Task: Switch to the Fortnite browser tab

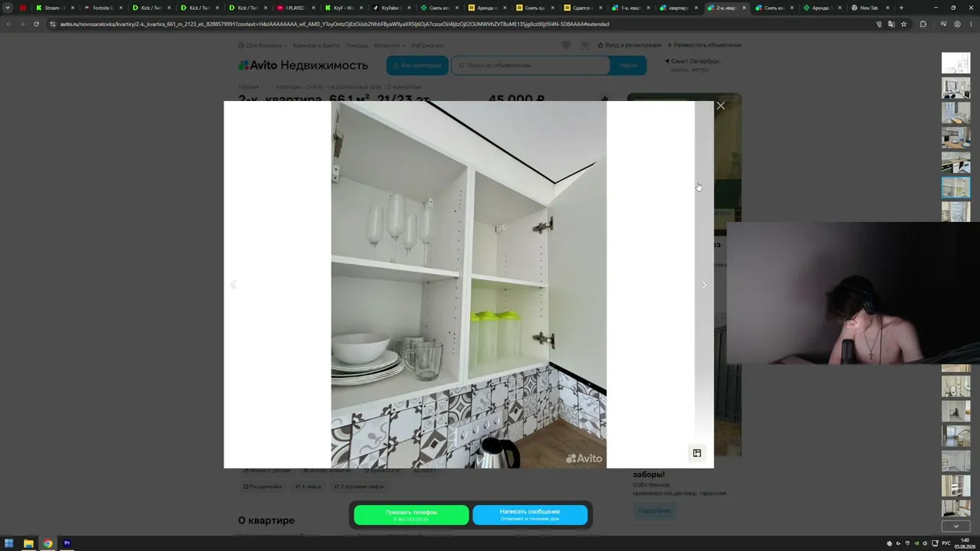Action: 102,8
